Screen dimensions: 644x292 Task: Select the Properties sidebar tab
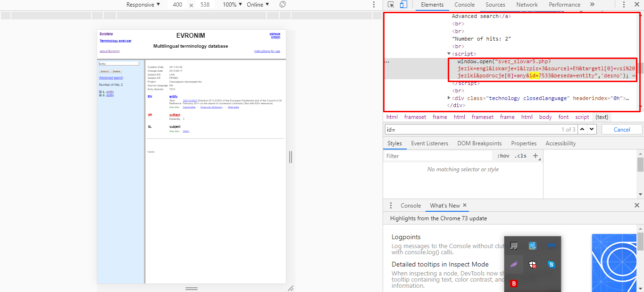coord(524,143)
